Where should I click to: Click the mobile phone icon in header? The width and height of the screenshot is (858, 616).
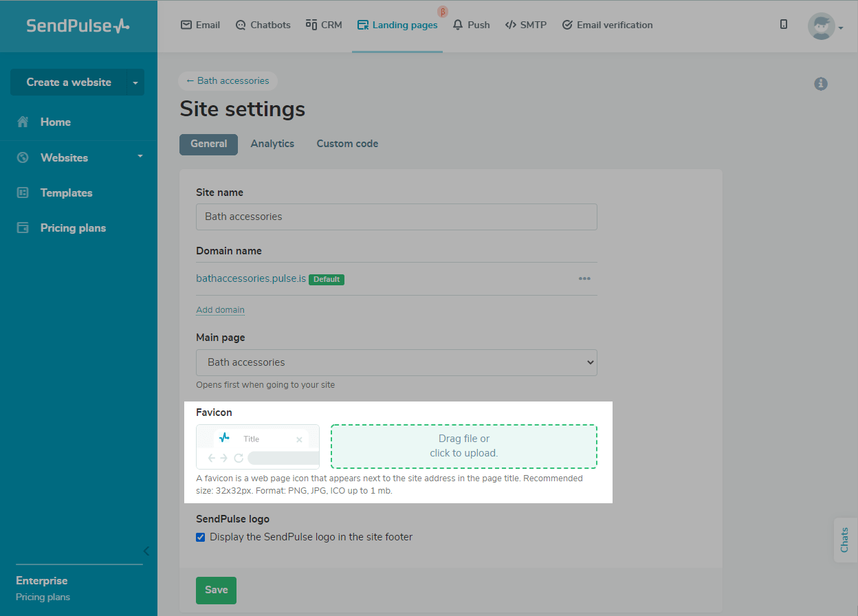pos(784,24)
